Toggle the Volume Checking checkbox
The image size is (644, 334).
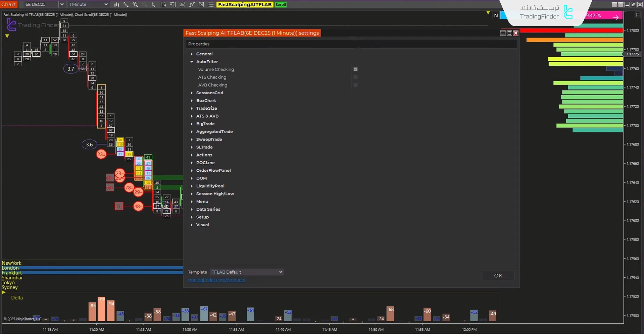click(355, 69)
